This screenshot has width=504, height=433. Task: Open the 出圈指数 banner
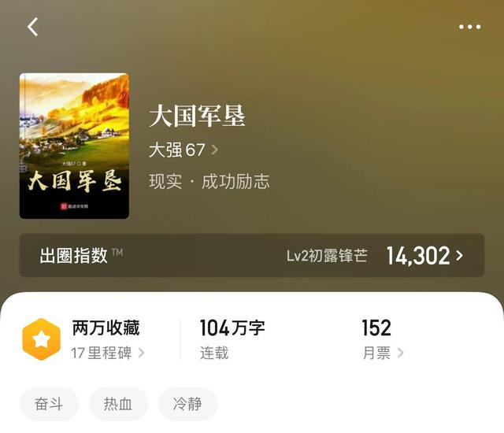252,255
